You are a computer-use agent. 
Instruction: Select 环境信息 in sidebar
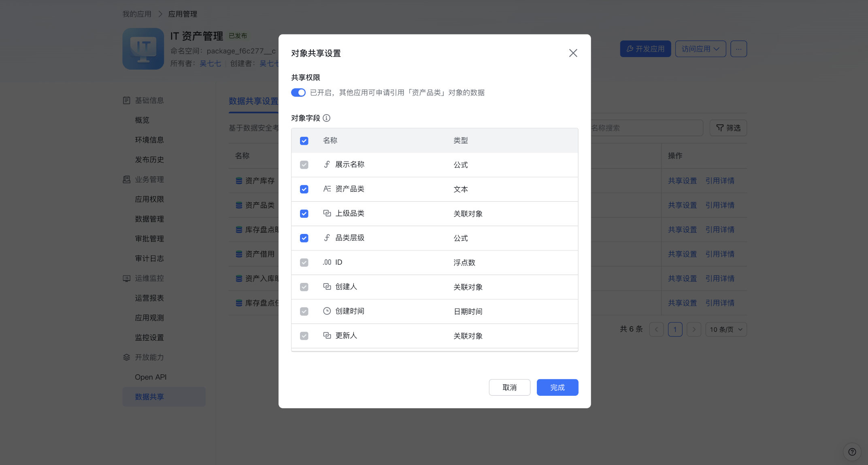click(149, 140)
